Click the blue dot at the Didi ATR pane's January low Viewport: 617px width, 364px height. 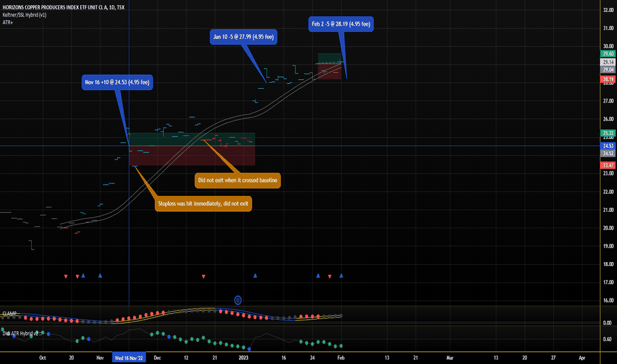click(x=249, y=349)
